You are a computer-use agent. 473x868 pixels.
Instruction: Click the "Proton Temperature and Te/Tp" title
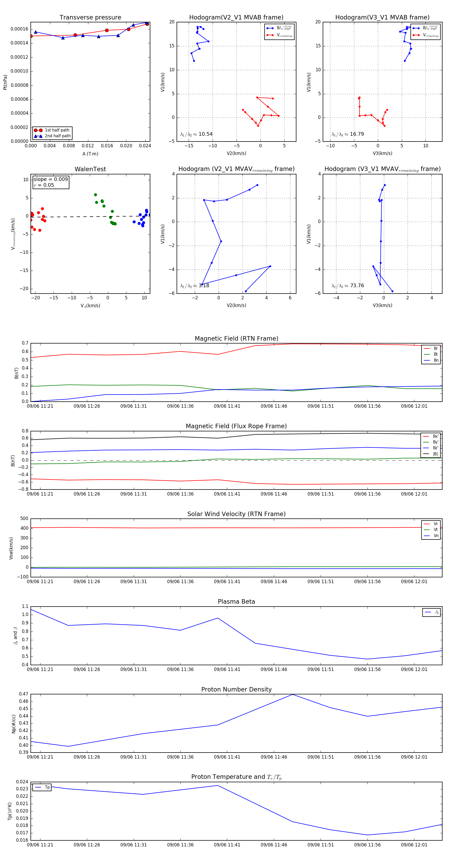pyautogui.click(x=236, y=777)
